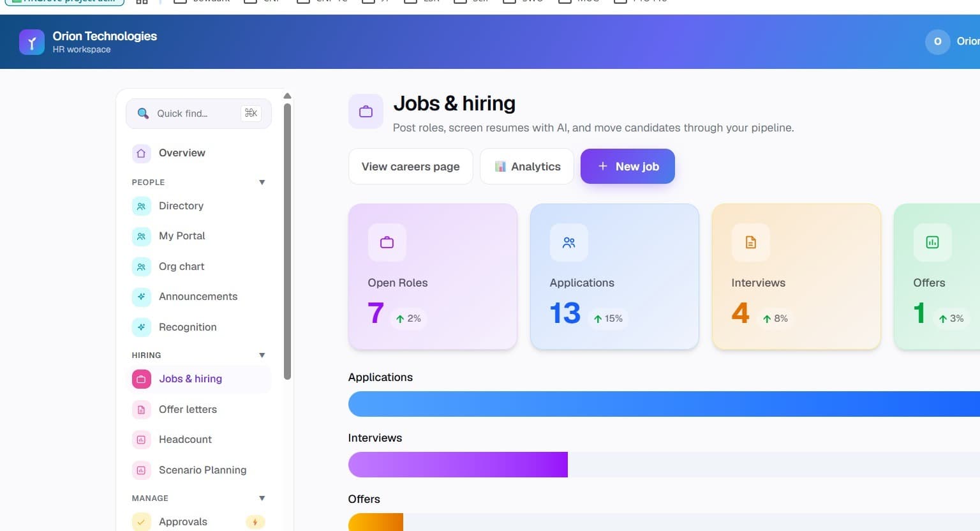
Task: Focus the Quick find search field
Action: point(198,114)
